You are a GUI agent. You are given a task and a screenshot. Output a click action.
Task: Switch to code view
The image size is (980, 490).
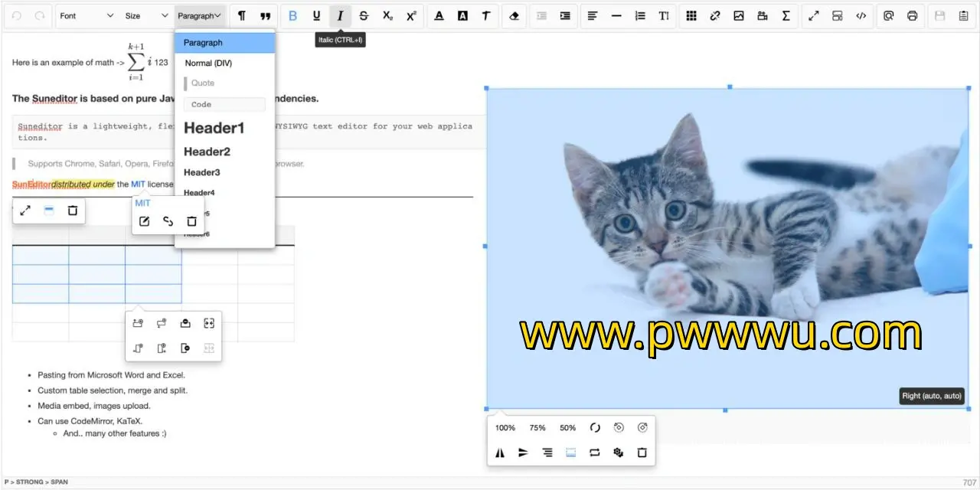[861, 16]
